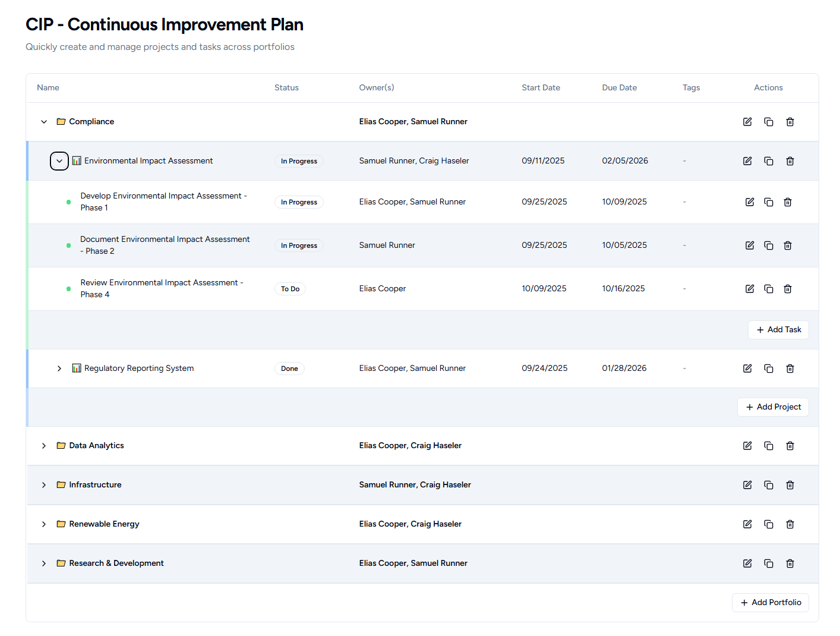
Task: Duplicate the Environmental Impact Assessment project
Action: (x=769, y=161)
